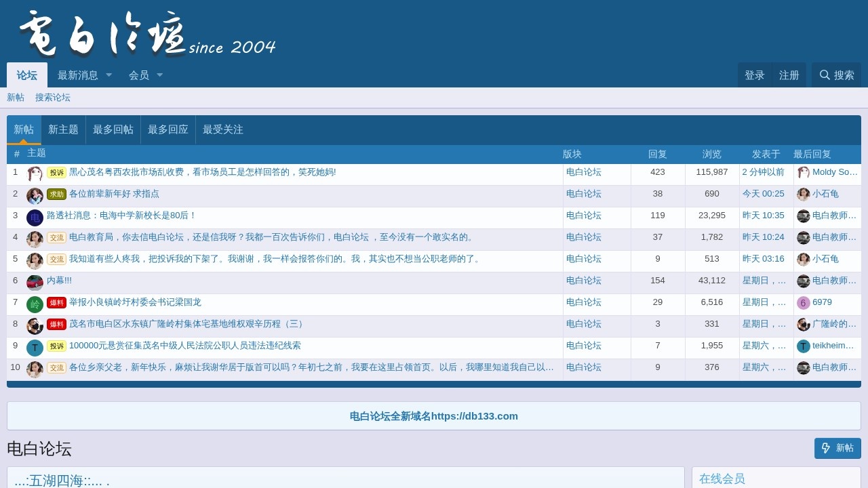The width and height of the screenshot is (868, 488).
Task: Click green 岭 avatar in row 7
Action: [35, 304]
